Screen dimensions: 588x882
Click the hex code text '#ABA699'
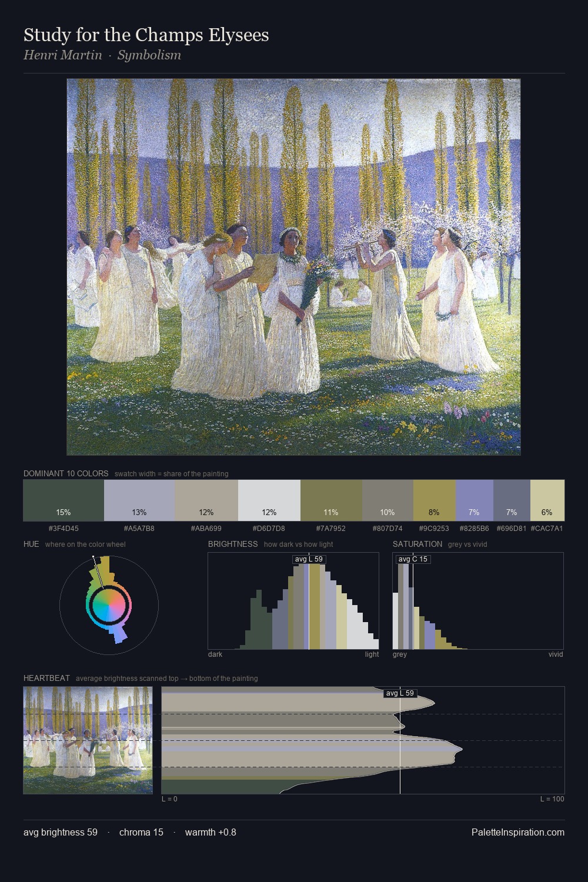click(x=206, y=528)
